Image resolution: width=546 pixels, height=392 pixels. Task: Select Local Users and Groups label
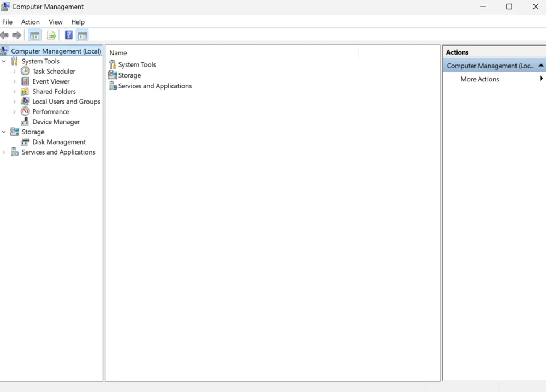tap(66, 102)
